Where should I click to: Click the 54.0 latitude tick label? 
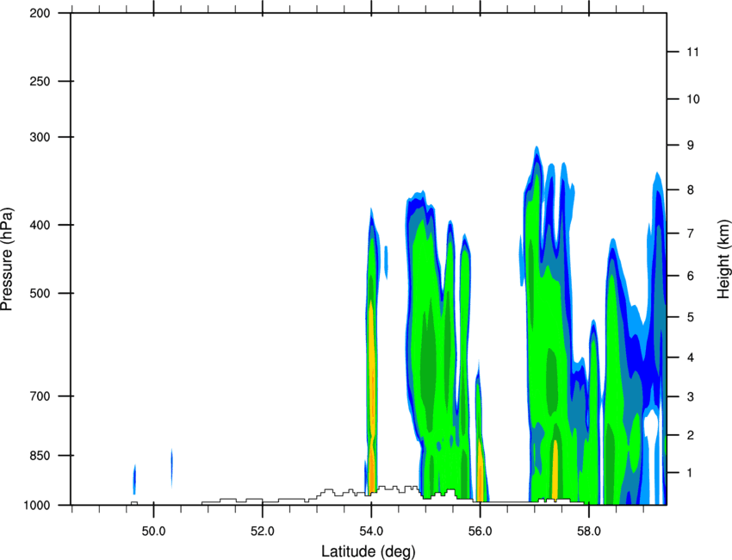point(371,532)
